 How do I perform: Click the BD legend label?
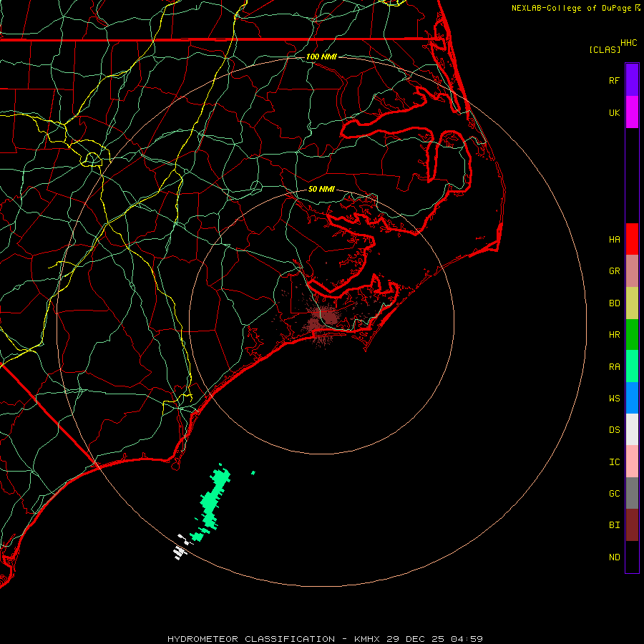615,303
